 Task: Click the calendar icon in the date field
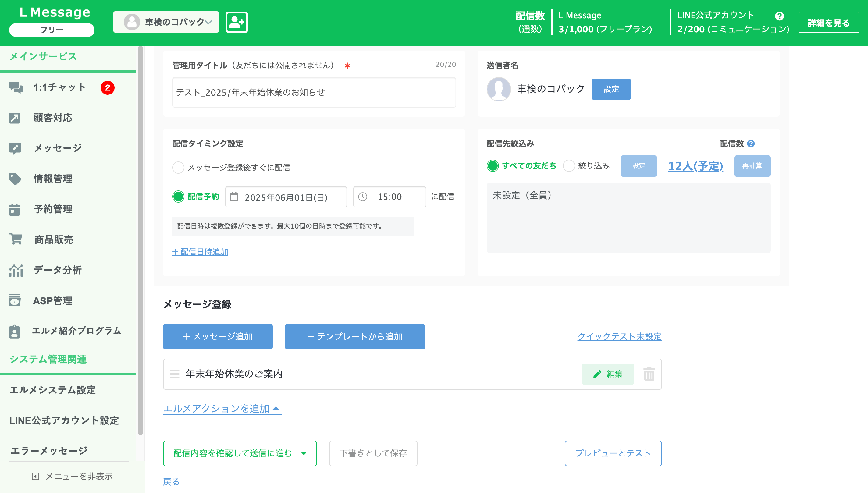(234, 197)
